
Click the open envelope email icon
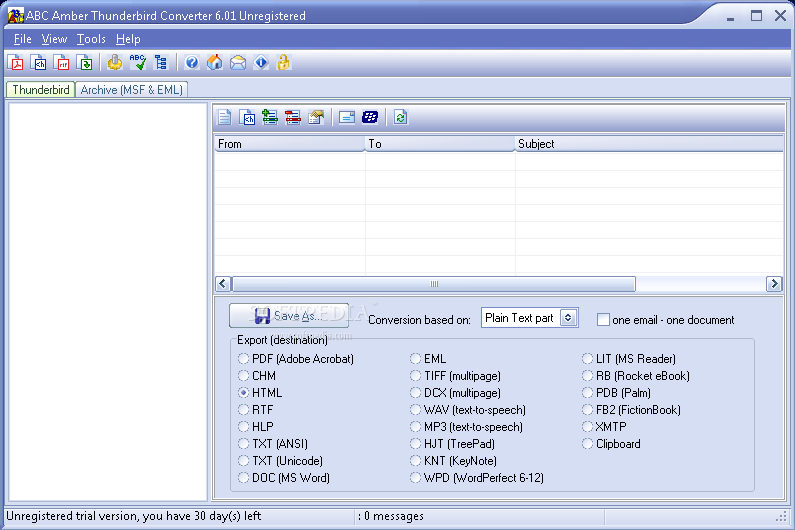pyautogui.click(x=238, y=62)
